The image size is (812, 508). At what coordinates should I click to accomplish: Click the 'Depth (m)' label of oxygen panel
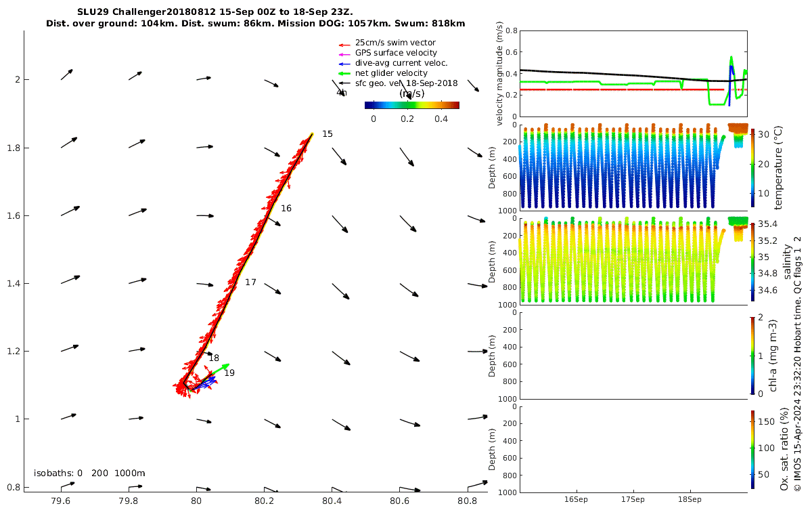(492, 450)
